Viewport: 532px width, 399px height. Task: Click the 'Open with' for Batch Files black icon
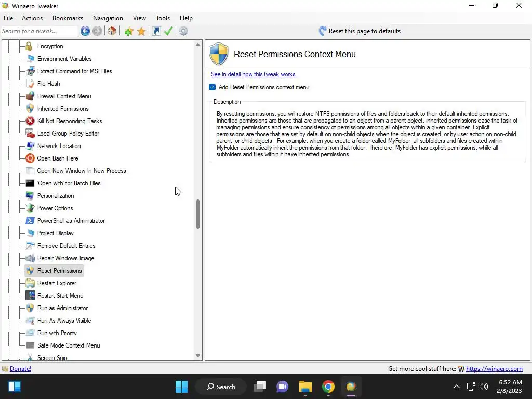pyautogui.click(x=30, y=183)
